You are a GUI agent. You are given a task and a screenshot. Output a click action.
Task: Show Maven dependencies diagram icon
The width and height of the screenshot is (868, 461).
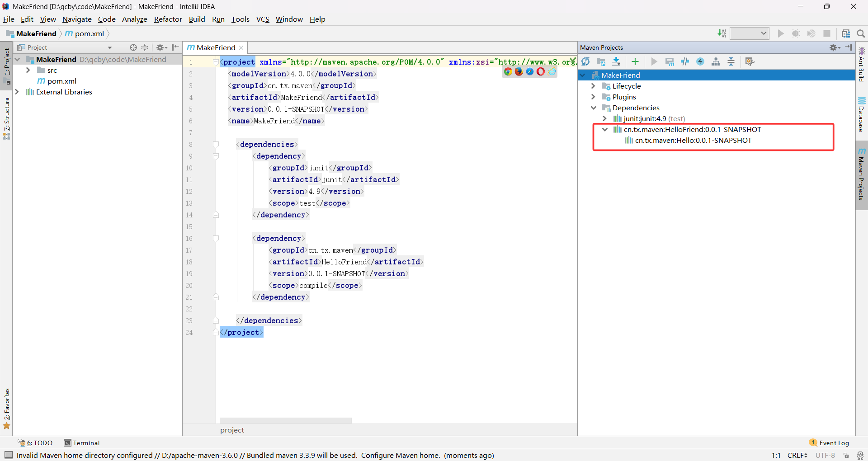click(x=716, y=61)
